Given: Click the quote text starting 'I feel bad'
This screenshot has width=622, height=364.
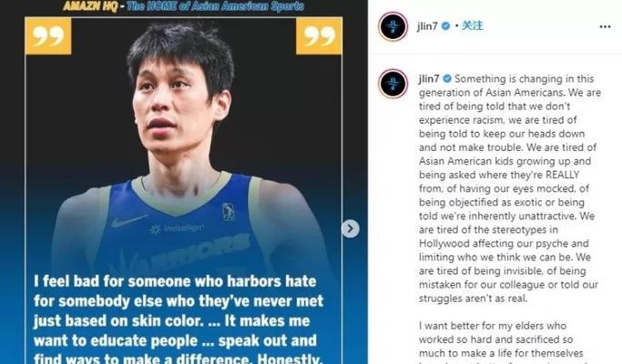Looking at the screenshot, I should click(x=178, y=320).
